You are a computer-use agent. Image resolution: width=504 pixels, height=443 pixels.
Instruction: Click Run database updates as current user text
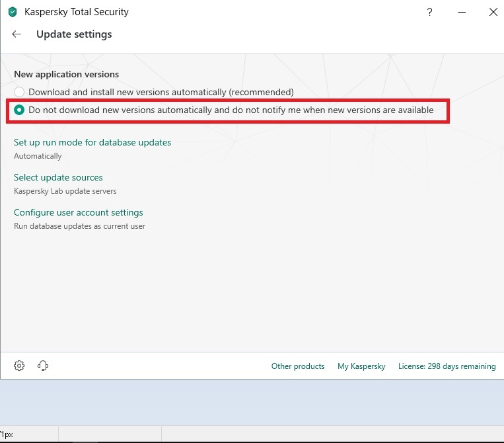(x=79, y=226)
